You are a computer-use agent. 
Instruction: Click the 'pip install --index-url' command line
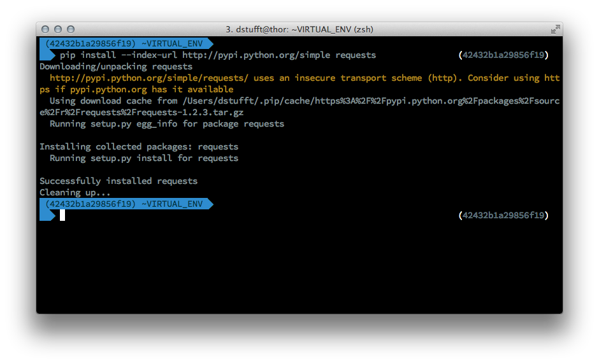click(x=218, y=55)
